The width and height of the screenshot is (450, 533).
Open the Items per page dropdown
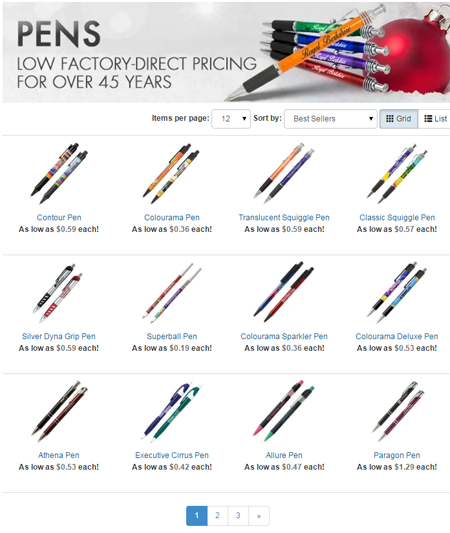point(231,119)
